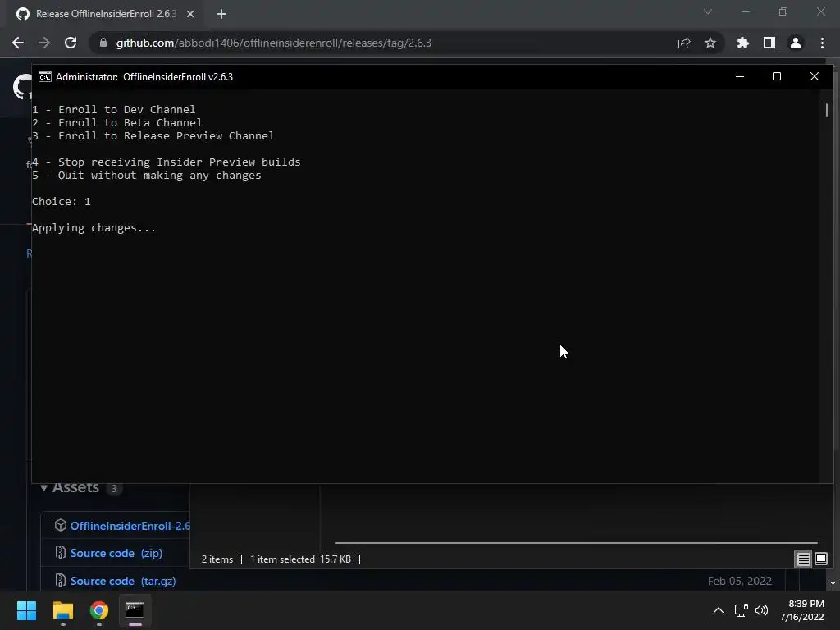This screenshot has height=630, width=840.
Task: Click zip file icon beside Source code (zip)
Action: (61, 552)
